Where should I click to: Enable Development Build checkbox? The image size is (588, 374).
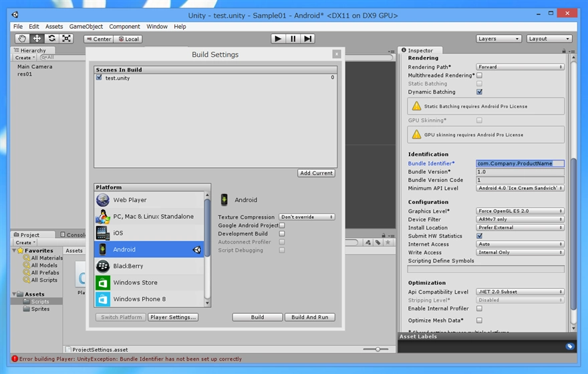282,233
